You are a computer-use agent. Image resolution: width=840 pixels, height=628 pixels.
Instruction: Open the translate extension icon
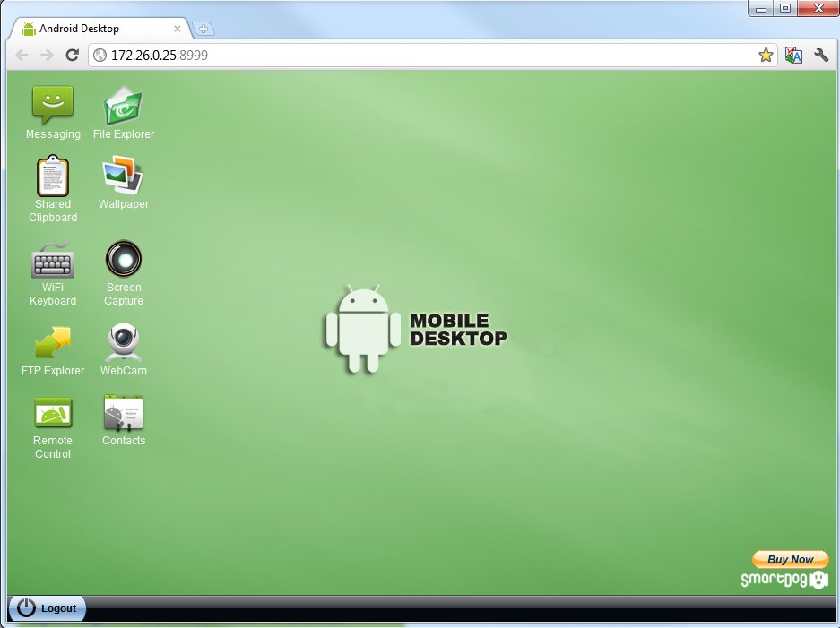tap(793, 55)
